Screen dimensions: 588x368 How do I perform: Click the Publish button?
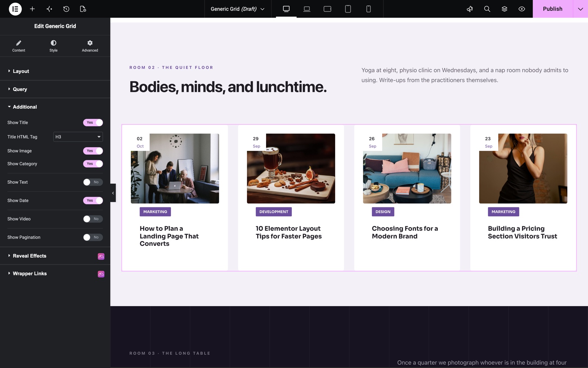[x=553, y=9]
